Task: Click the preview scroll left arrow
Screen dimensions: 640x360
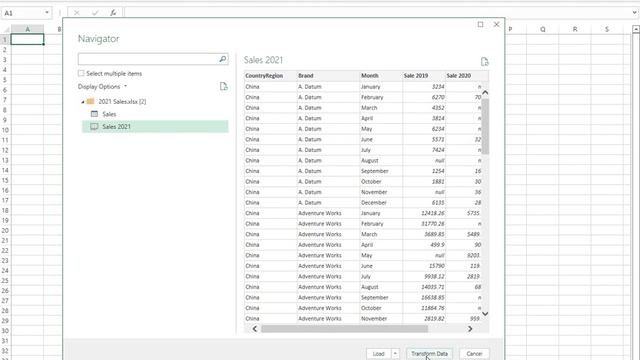Action: (x=255, y=329)
